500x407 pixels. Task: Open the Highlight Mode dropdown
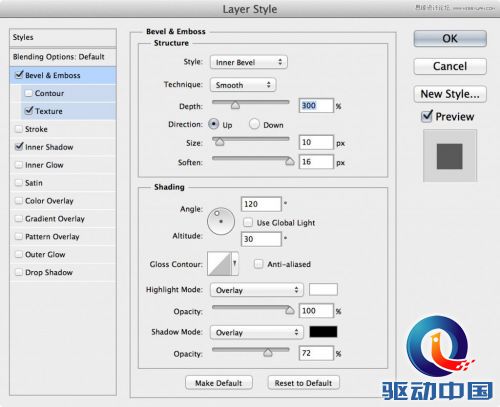tap(257, 290)
